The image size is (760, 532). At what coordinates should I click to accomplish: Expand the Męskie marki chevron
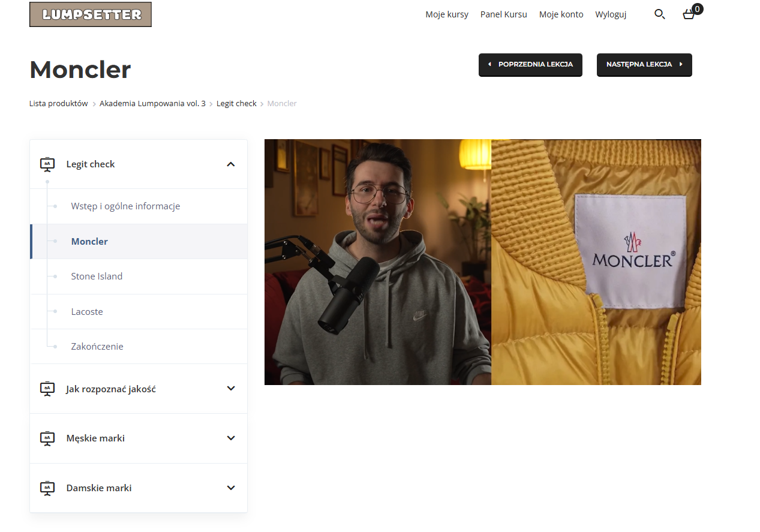(x=231, y=438)
